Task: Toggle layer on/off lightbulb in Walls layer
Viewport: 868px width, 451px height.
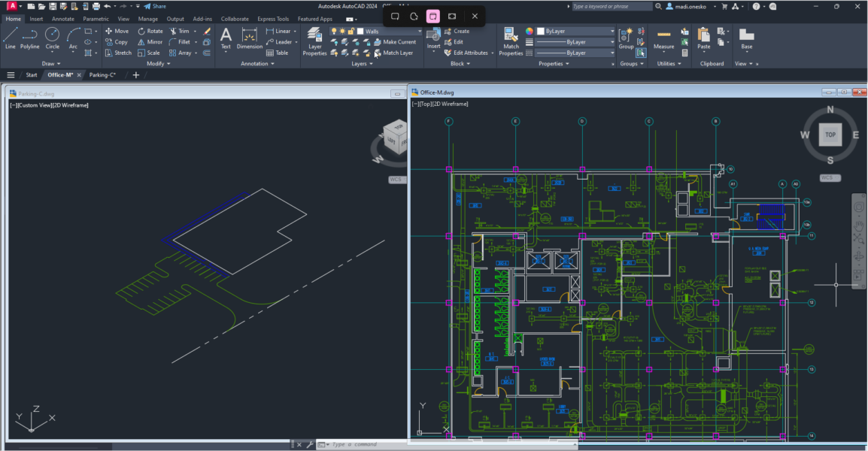Action: (334, 32)
